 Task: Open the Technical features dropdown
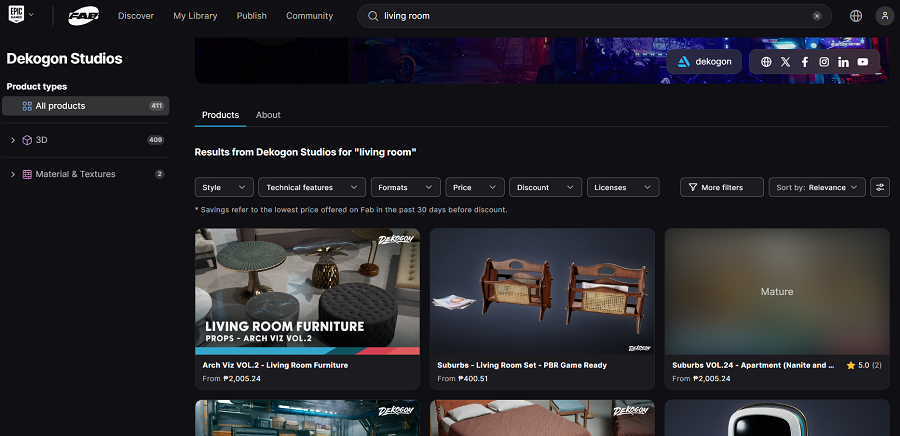pyautogui.click(x=312, y=188)
